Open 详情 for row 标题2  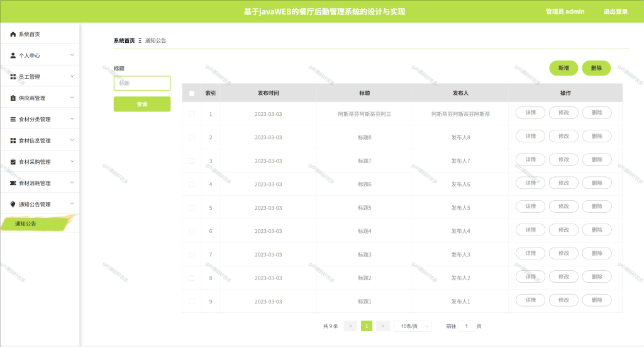[x=530, y=276]
